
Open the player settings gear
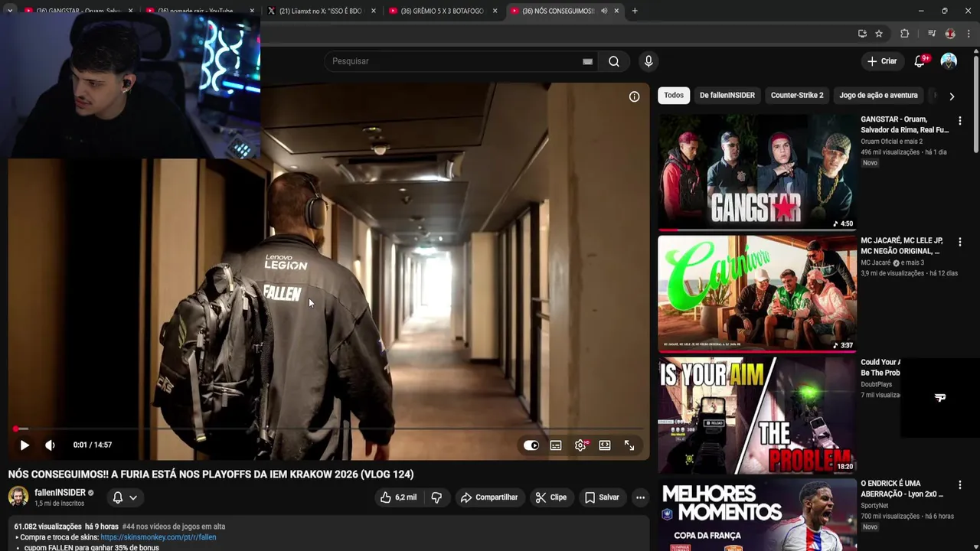[x=580, y=445]
